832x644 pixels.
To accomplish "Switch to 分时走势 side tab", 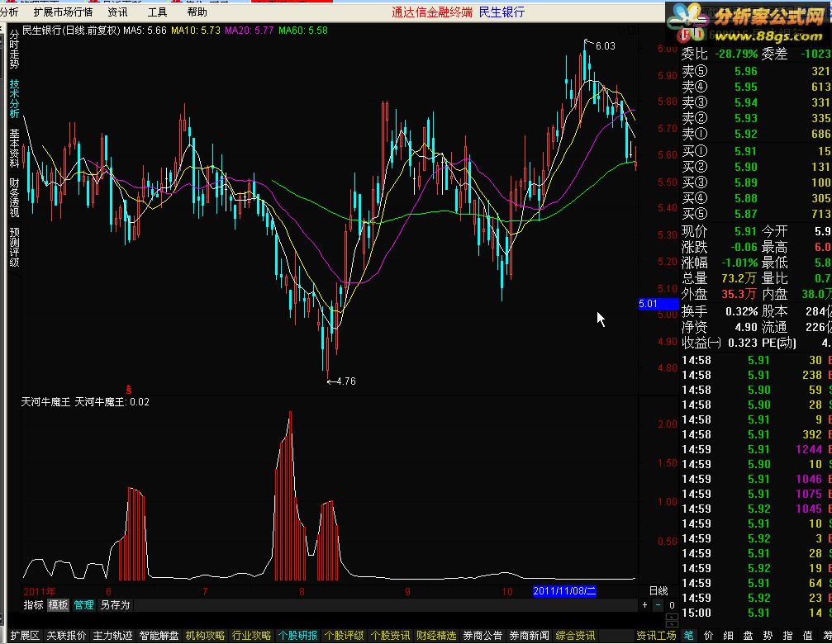I will tap(14, 50).
